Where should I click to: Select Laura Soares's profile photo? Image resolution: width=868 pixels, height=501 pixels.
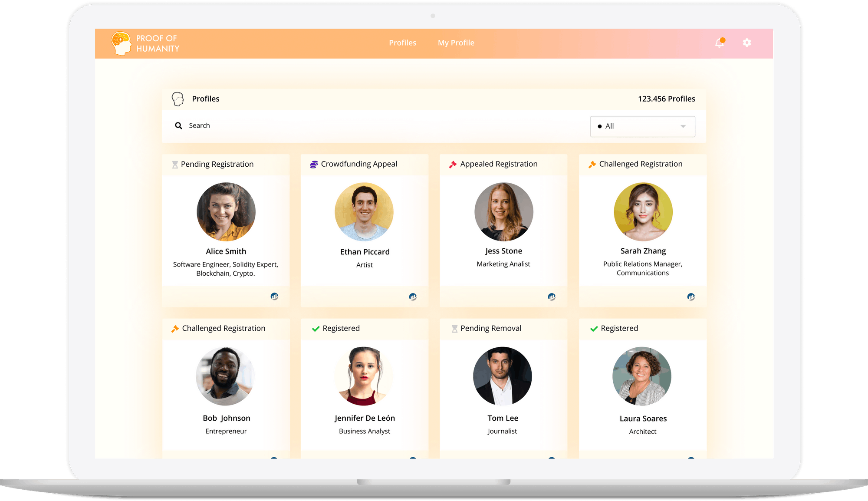click(x=642, y=376)
